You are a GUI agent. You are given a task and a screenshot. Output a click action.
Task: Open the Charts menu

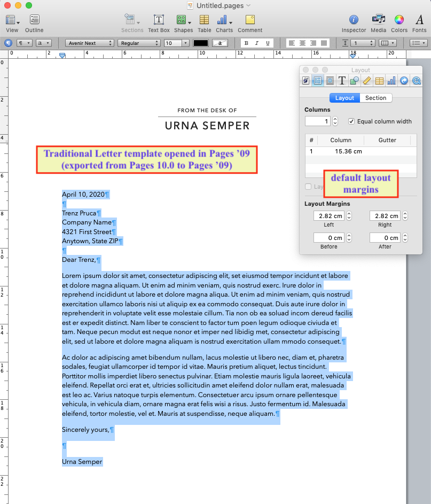pos(224,24)
